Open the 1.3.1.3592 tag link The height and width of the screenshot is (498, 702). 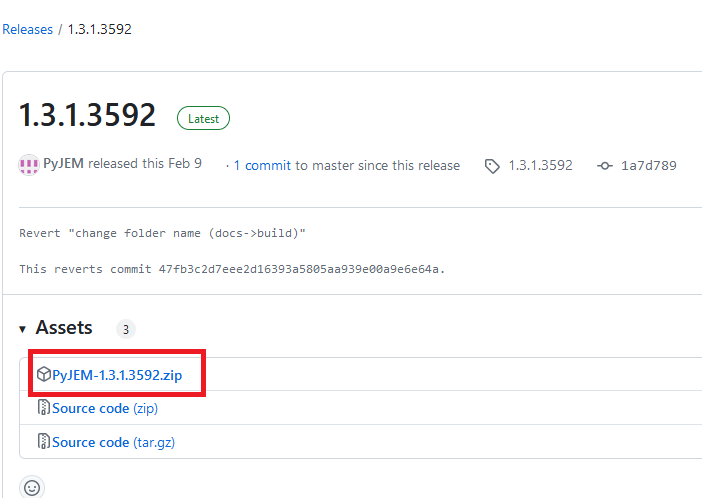coord(540,165)
